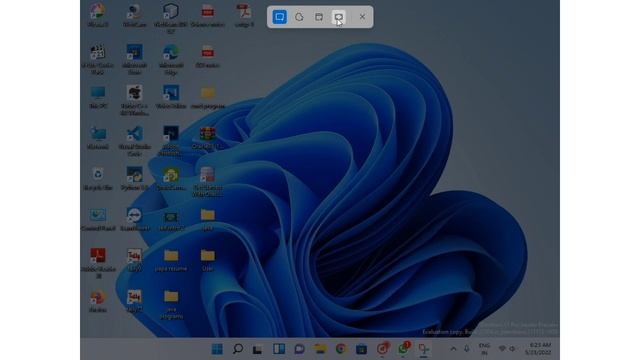Open the papa resume folder

click(171, 260)
